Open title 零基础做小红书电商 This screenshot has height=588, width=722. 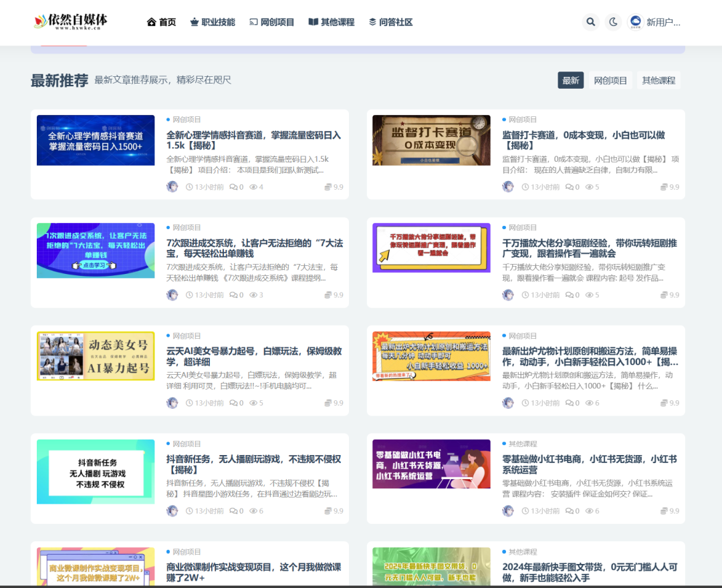[x=590, y=464]
